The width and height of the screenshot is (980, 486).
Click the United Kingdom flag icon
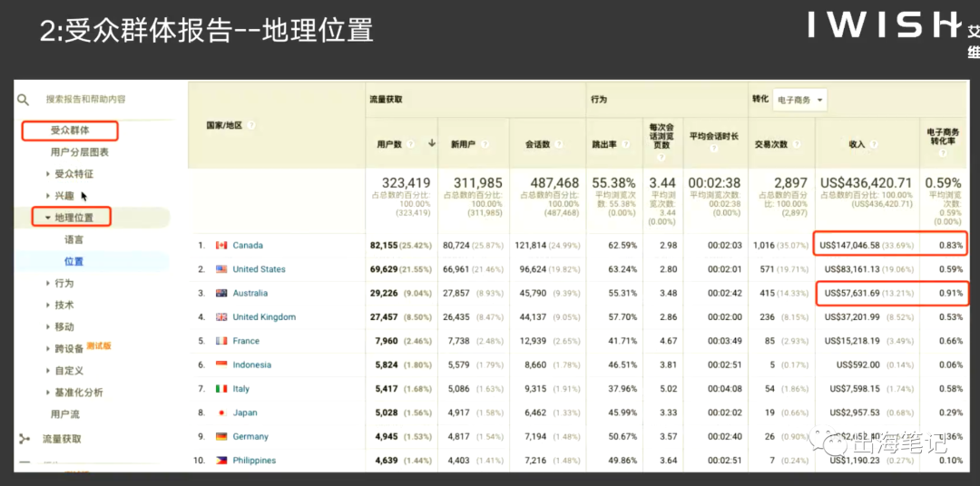click(221, 316)
